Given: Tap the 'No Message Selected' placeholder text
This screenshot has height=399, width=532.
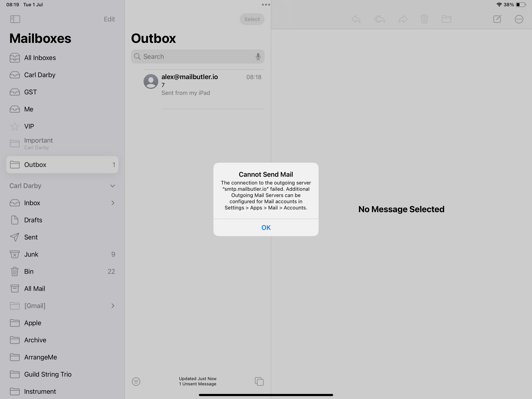Looking at the screenshot, I should [x=401, y=209].
